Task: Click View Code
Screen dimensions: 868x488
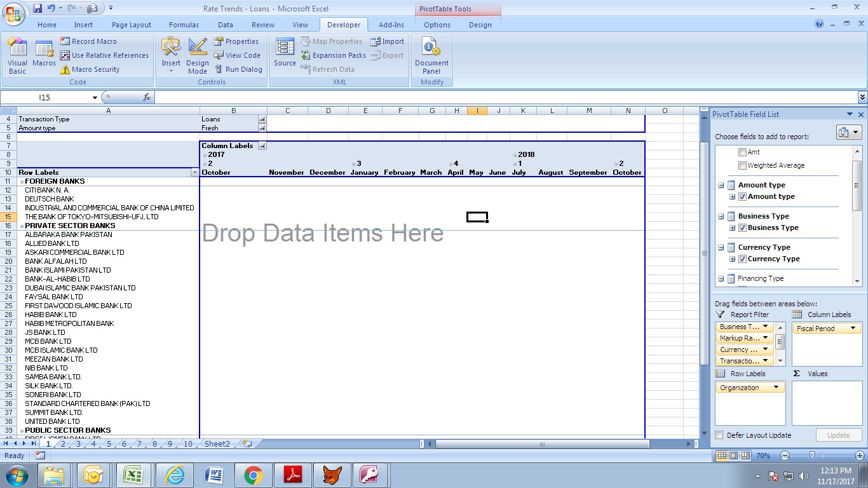Action: point(237,55)
